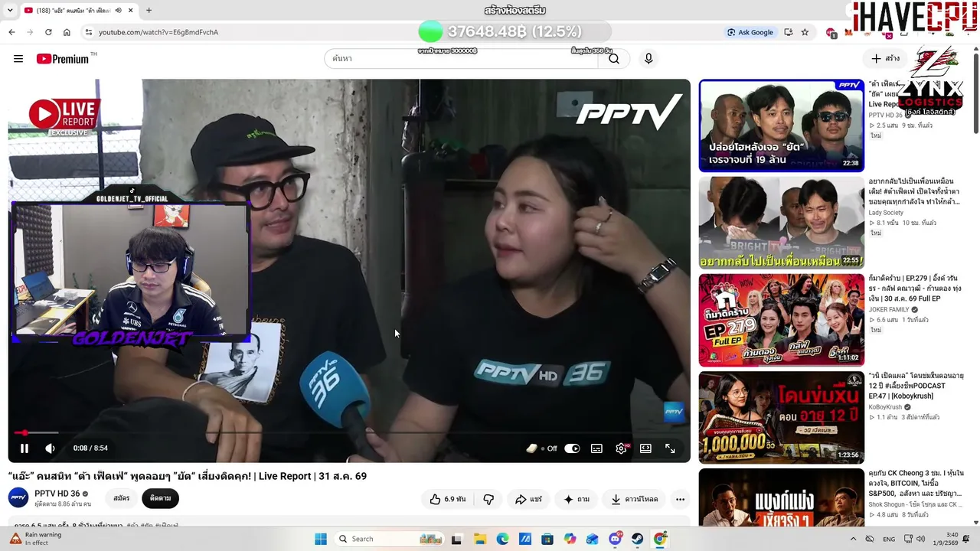Toggle subtitles/closed captions

point(596,448)
